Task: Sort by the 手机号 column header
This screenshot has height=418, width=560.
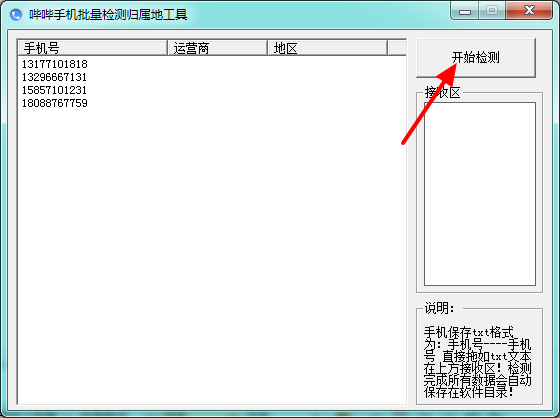Action: click(92, 48)
